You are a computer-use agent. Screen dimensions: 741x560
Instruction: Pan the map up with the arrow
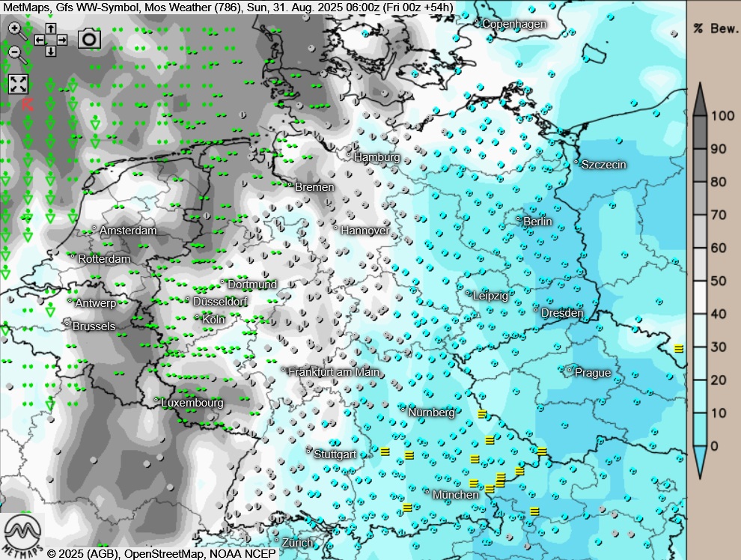click(x=50, y=28)
